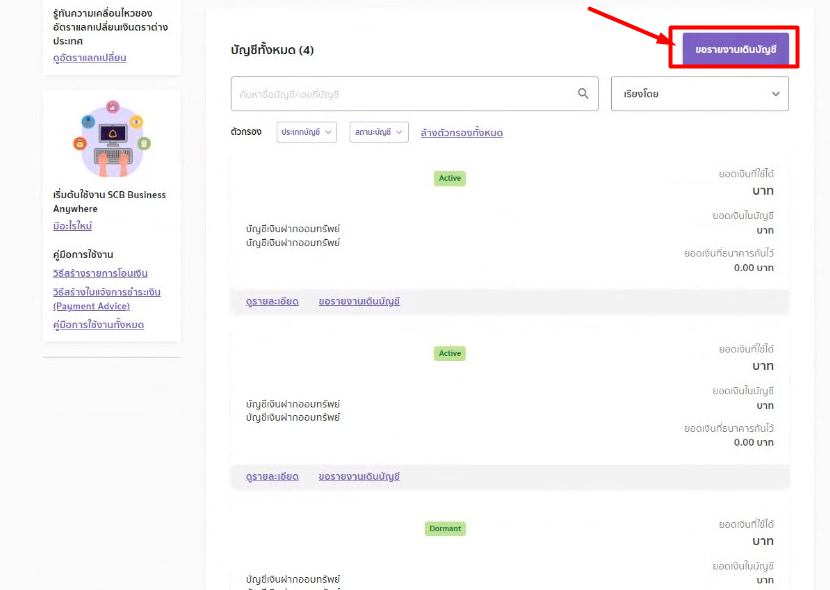This screenshot has width=830, height=590.
Task: Click the มีอะไรใหม่ link
Action: pyautogui.click(x=73, y=226)
